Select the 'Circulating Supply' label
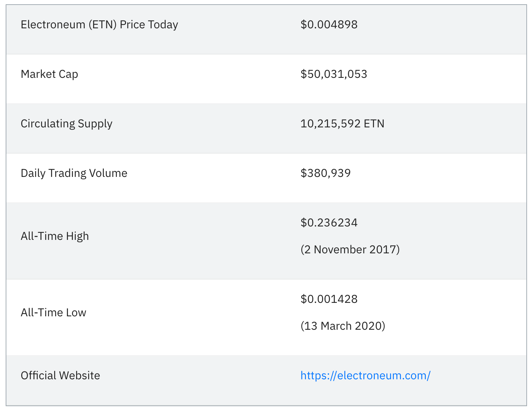 click(67, 124)
